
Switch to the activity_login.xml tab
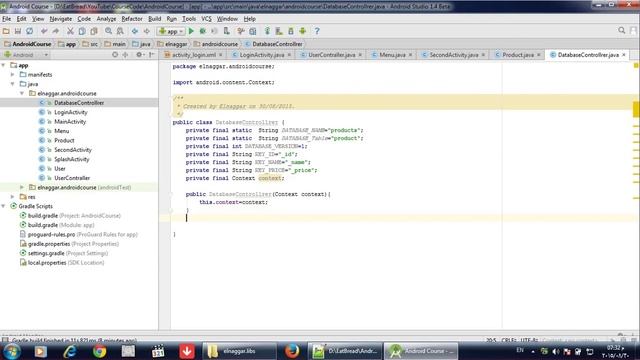[194, 55]
